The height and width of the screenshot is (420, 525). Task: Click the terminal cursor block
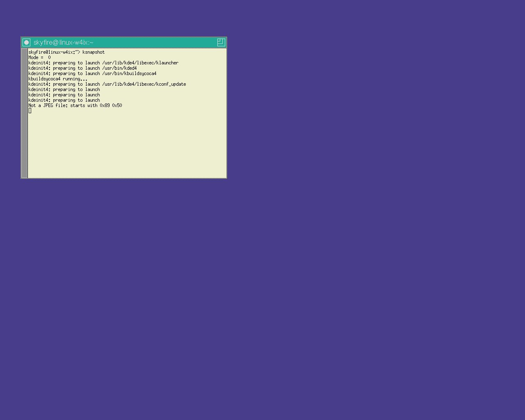tap(30, 111)
